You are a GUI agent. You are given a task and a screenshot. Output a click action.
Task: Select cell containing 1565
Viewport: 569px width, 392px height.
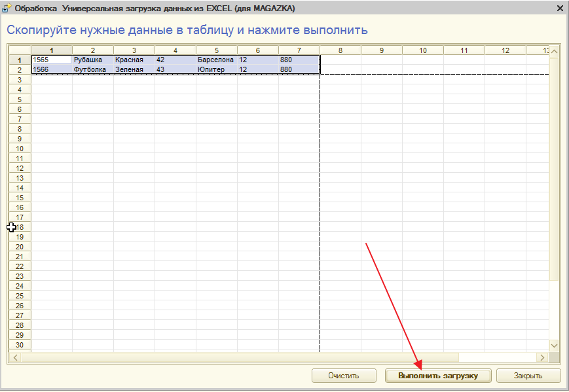[x=52, y=60]
